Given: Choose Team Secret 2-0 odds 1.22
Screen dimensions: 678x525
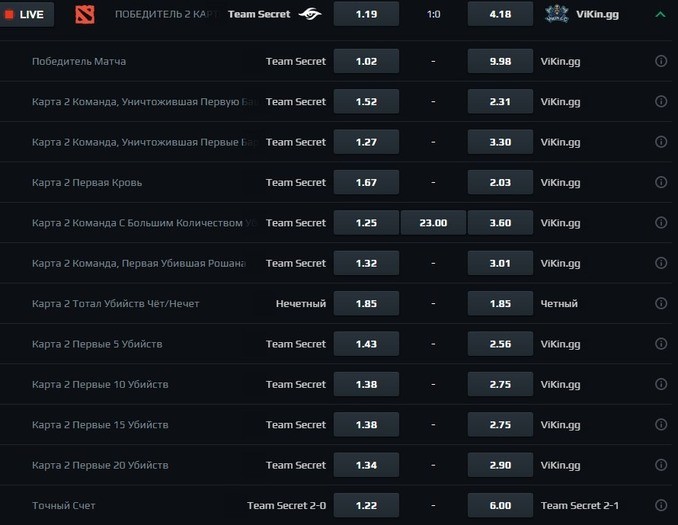Looking at the screenshot, I should pyautogui.click(x=366, y=505).
